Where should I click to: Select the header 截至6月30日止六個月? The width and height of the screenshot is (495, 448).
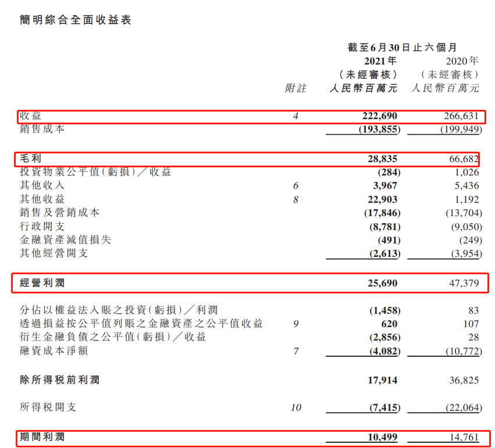(403, 48)
